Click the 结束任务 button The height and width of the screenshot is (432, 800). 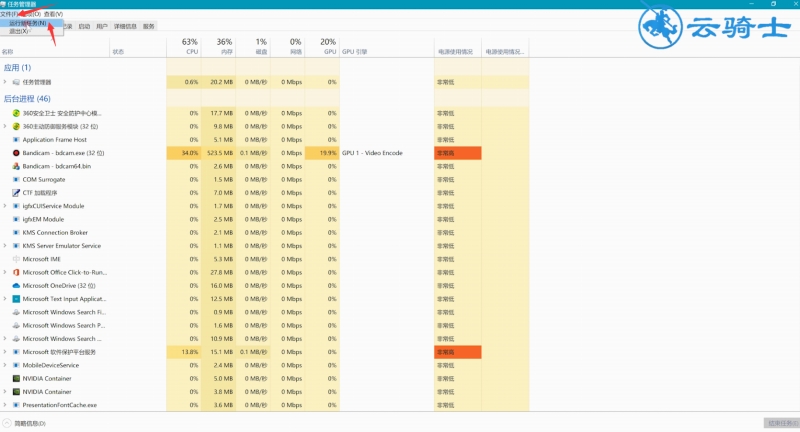point(781,423)
